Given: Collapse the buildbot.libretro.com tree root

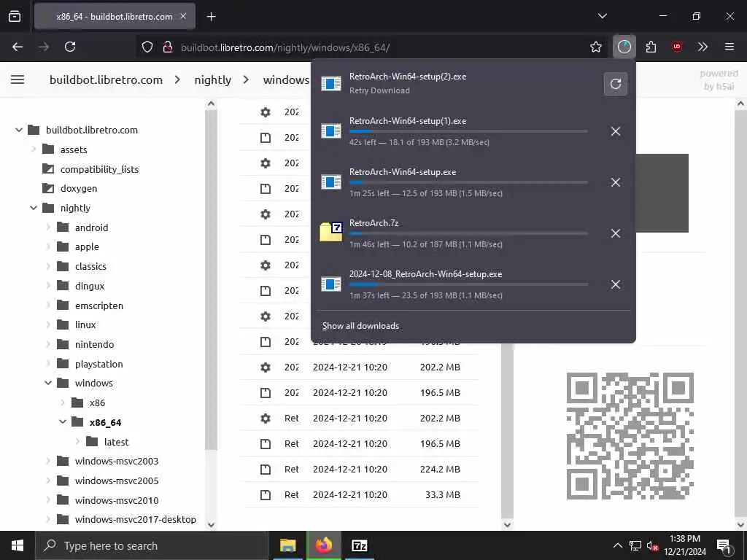Looking at the screenshot, I should pyautogui.click(x=18, y=130).
